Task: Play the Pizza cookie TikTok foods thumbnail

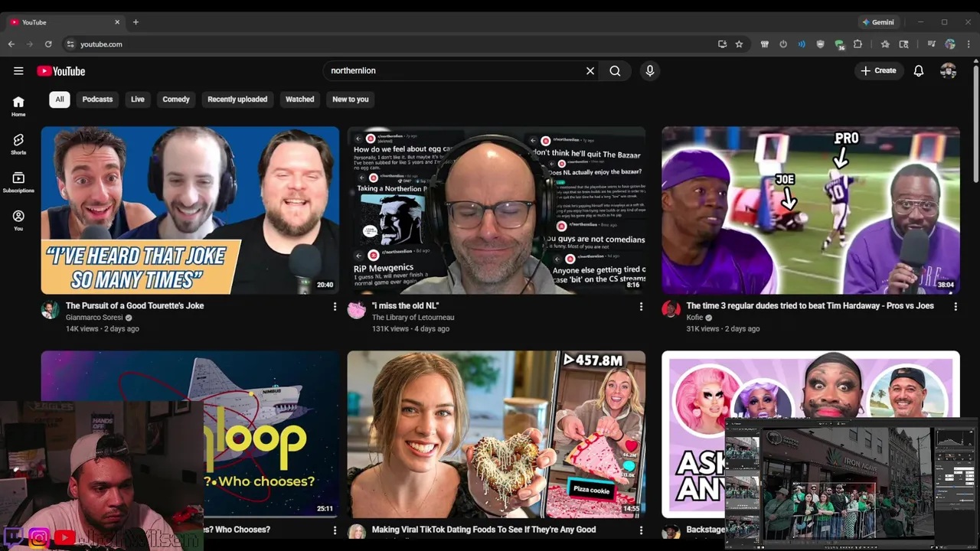Action: click(x=496, y=434)
